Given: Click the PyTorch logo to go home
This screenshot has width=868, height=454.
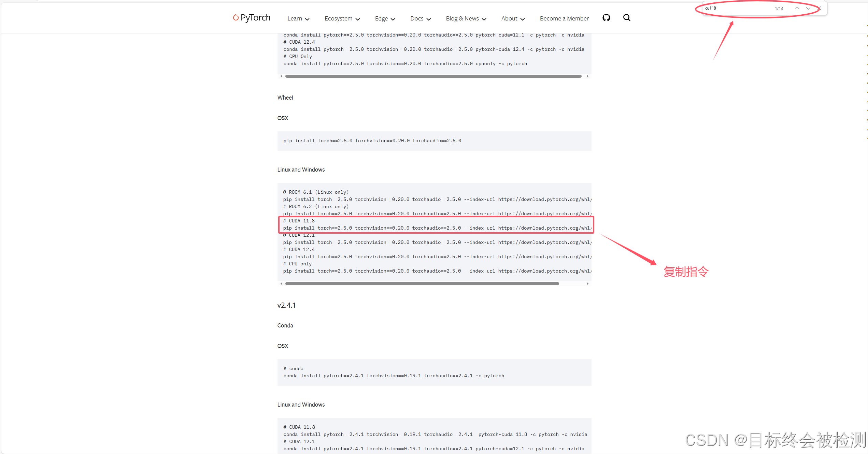Looking at the screenshot, I should point(252,17).
